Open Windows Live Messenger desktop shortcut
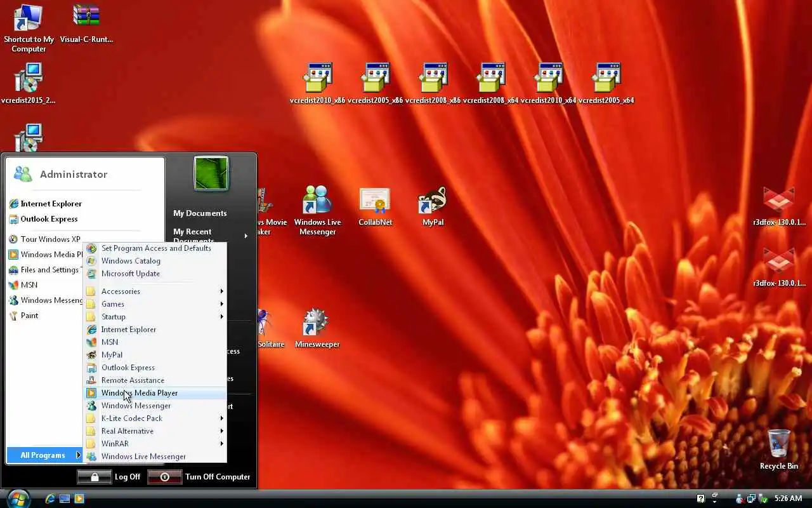 (x=317, y=211)
